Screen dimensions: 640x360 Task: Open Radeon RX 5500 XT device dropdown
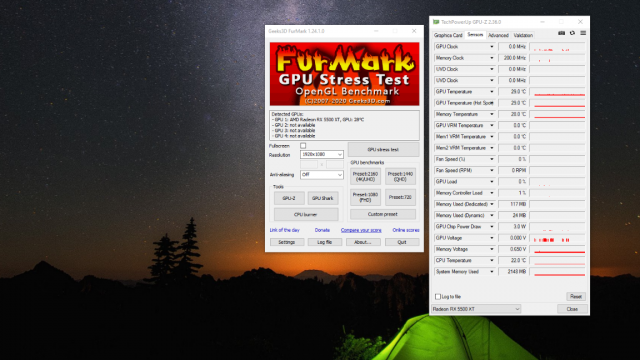click(476, 309)
